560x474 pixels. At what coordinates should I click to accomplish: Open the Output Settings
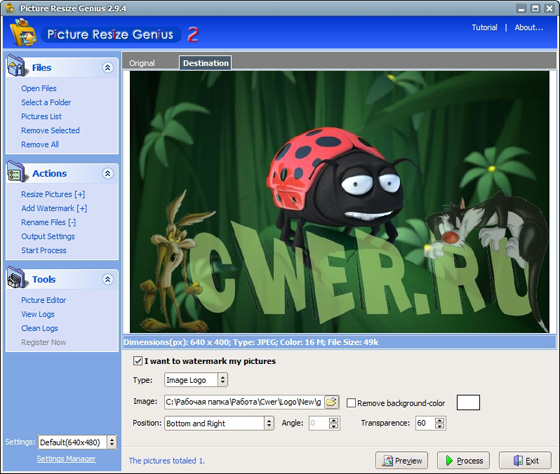(x=48, y=236)
